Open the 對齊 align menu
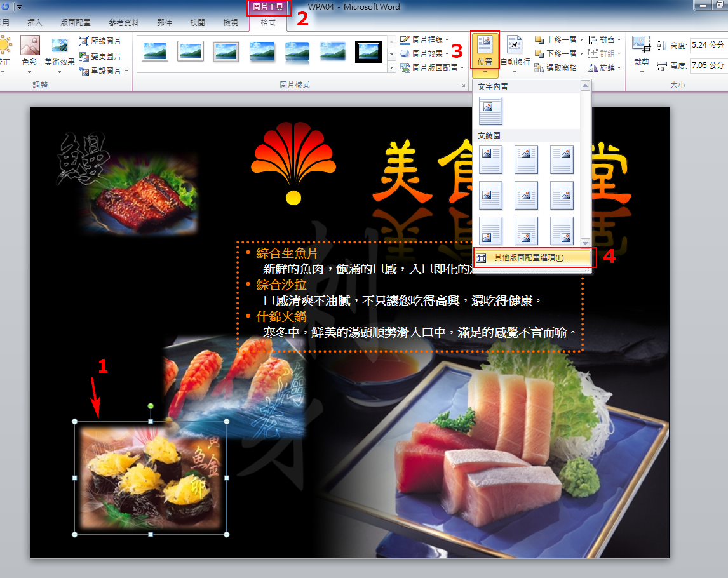 [x=604, y=40]
